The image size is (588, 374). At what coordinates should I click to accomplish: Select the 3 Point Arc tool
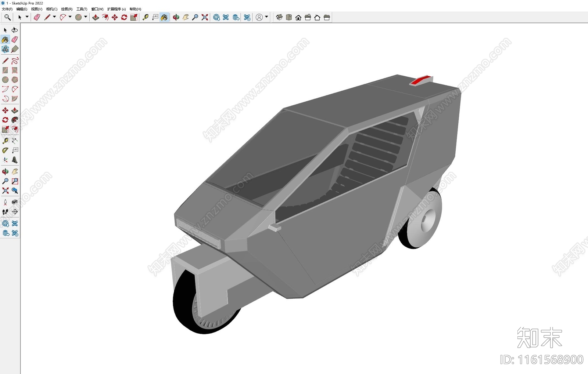click(5, 99)
